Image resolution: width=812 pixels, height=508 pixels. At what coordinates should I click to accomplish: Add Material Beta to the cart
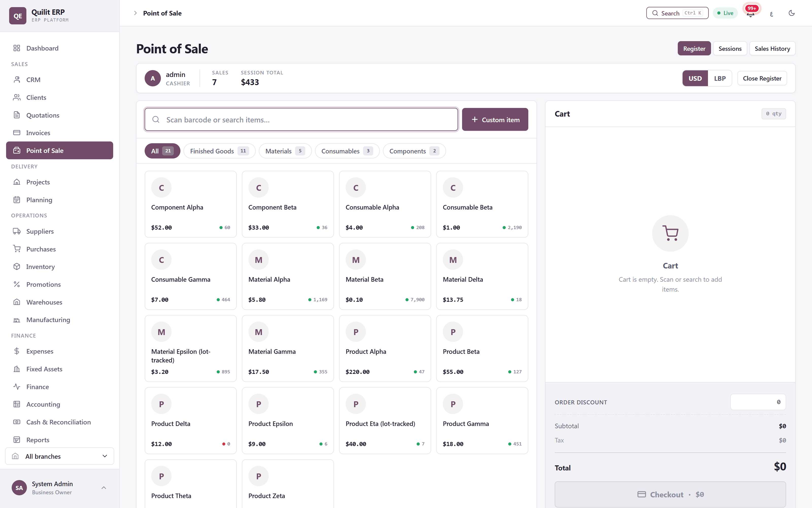(x=385, y=276)
